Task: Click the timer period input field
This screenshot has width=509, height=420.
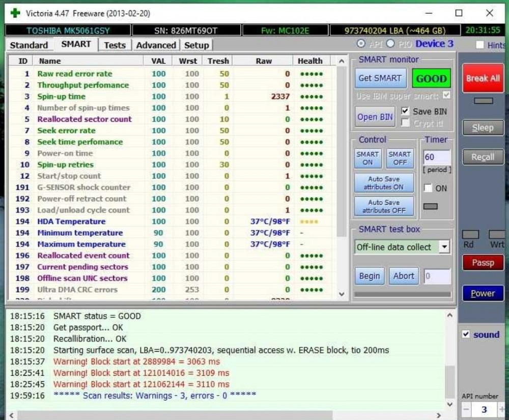Action: point(437,157)
